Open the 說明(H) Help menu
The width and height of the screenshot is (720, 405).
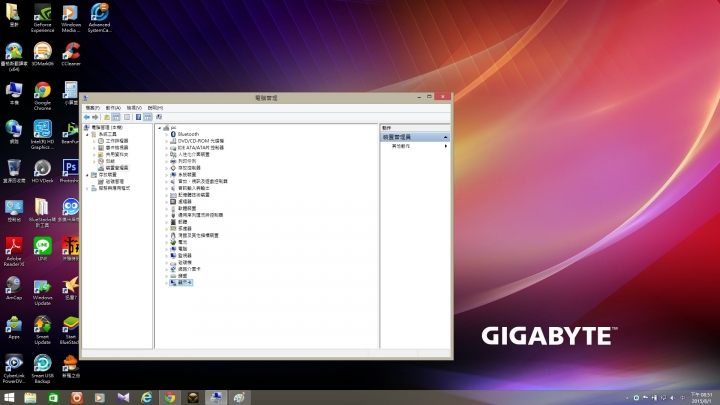[x=155, y=108]
